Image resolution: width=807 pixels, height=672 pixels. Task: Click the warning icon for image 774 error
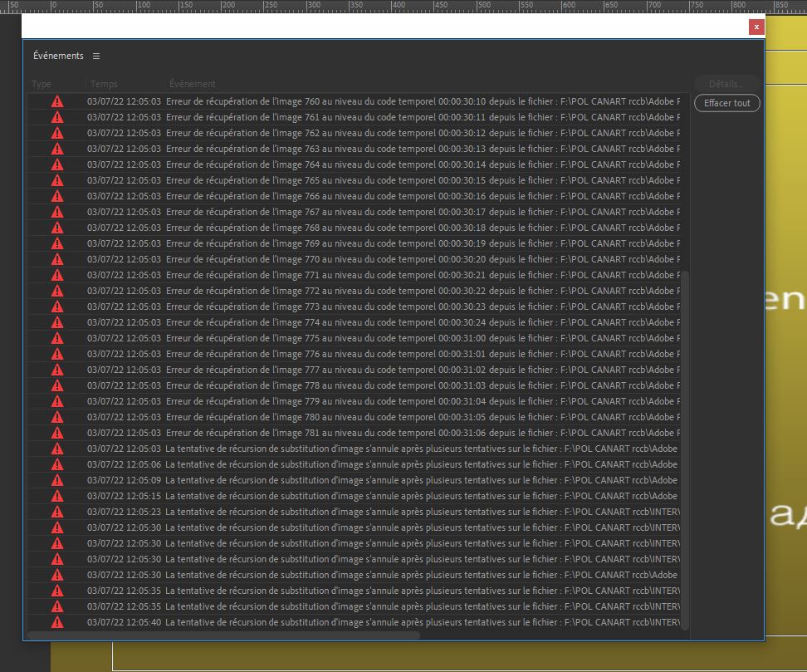pos(57,322)
